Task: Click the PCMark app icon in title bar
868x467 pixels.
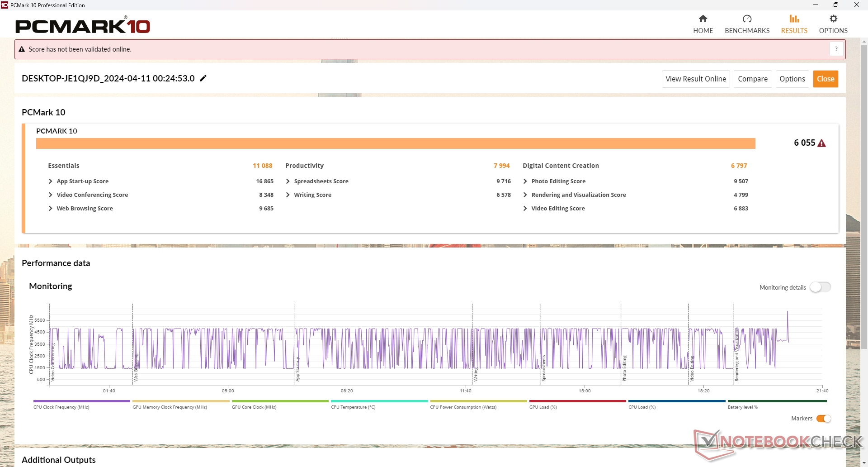Action: click(x=5, y=5)
